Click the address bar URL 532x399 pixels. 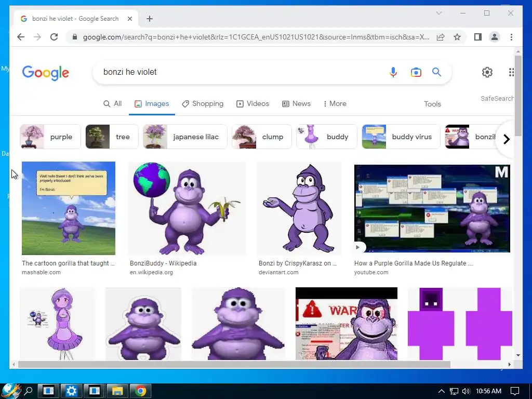(x=256, y=37)
